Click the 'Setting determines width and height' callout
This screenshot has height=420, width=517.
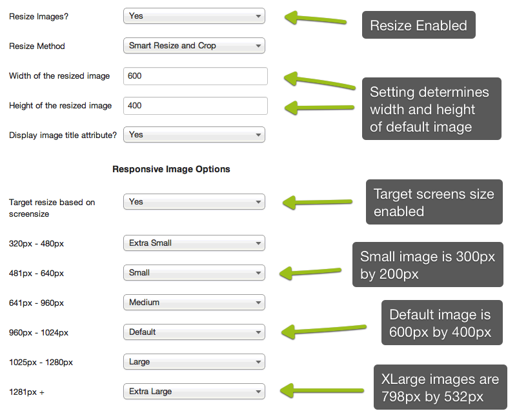tap(432, 109)
